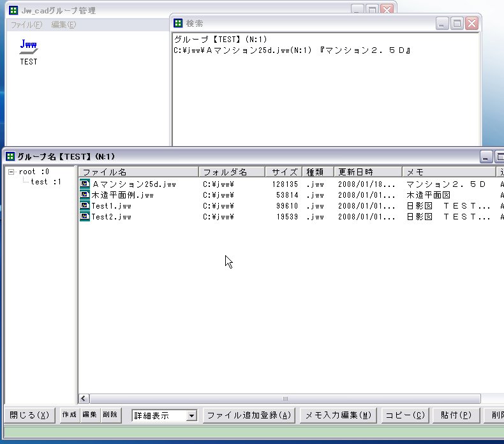Click the horizontal scrollbar left arrow
Viewport: 504px width, 444px height.
(x=84, y=399)
